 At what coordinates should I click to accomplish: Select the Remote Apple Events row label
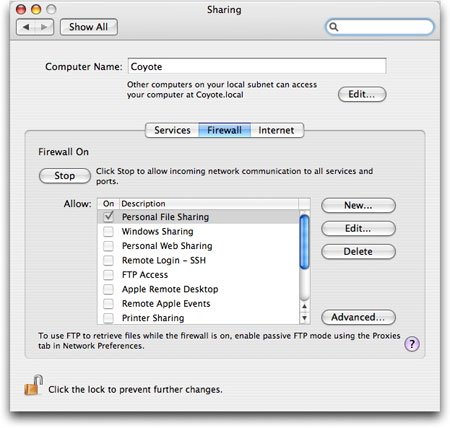point(166,304)
